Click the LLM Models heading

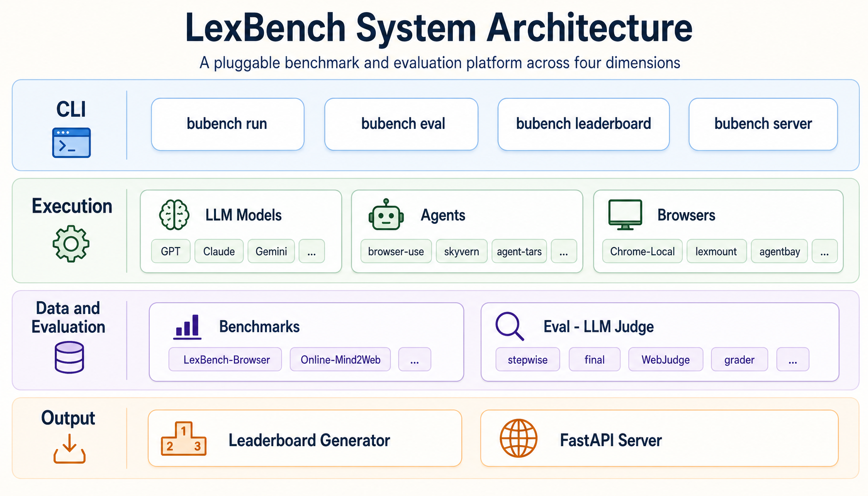point(243,215)
